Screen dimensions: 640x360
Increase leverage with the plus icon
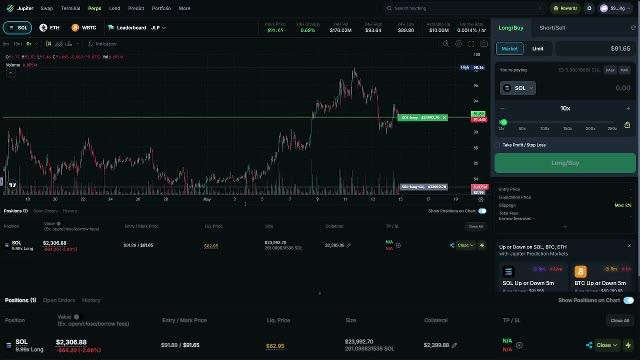coord(628,109)
